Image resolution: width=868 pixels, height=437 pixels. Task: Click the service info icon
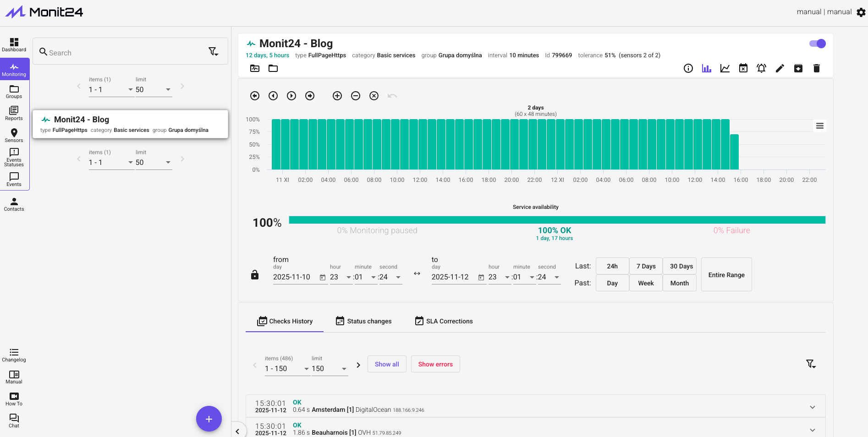tap(688, 68)
